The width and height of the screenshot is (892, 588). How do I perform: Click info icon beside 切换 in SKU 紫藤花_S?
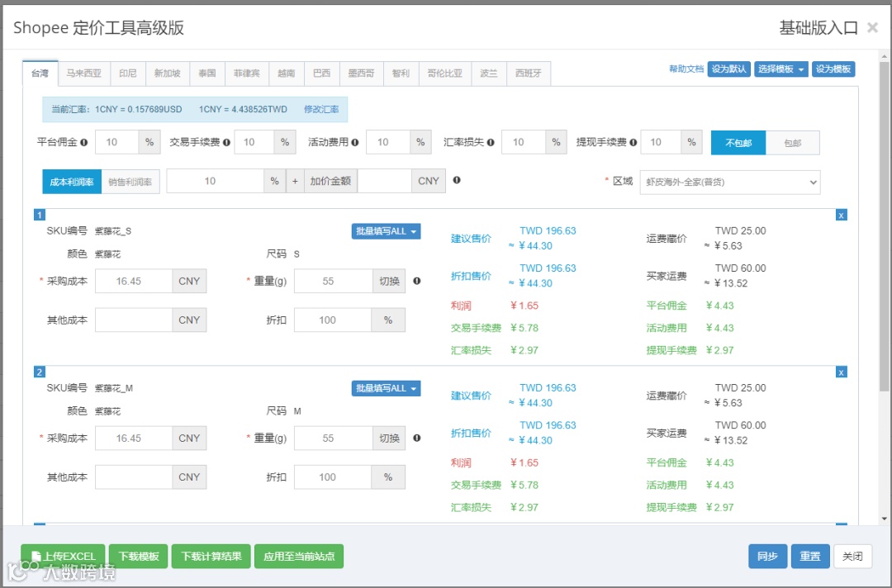click(417, 281)
